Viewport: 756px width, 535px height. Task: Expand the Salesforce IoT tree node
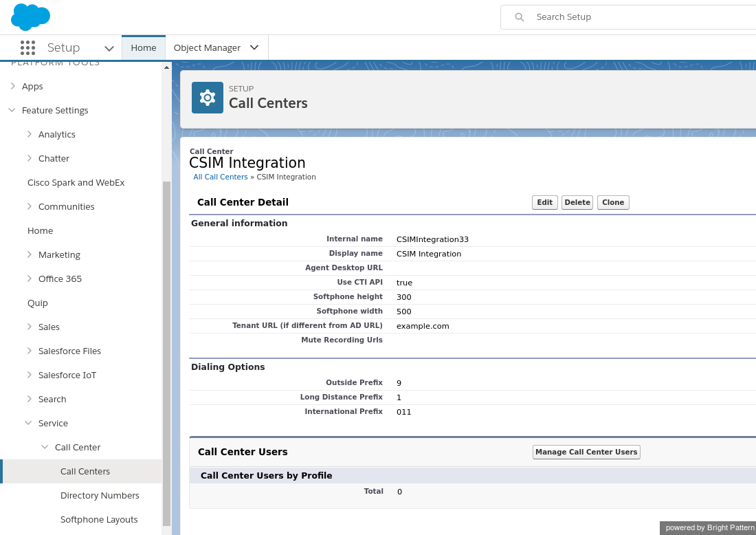click(x=30, y=375)
